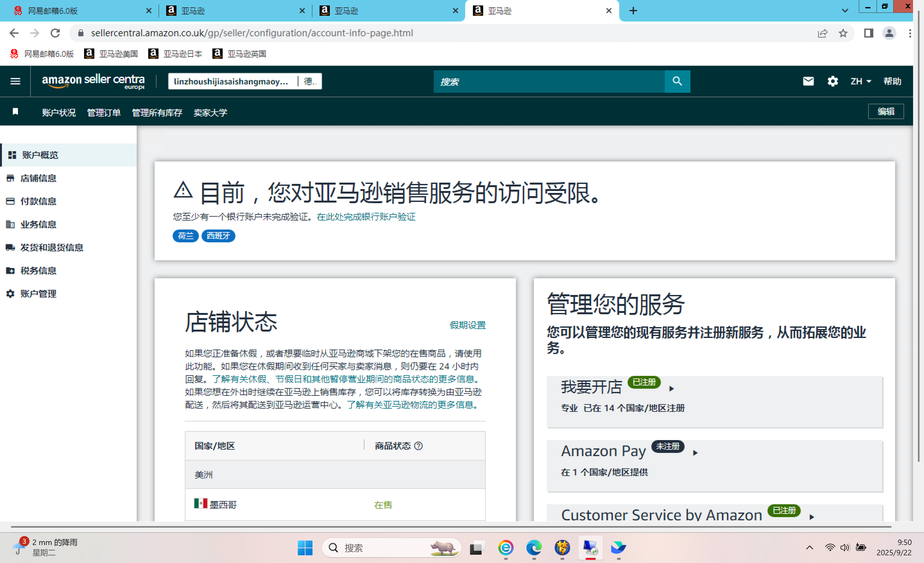Reload the page
The width and height of the screenshot is (924, 563).
click(55, 33)
